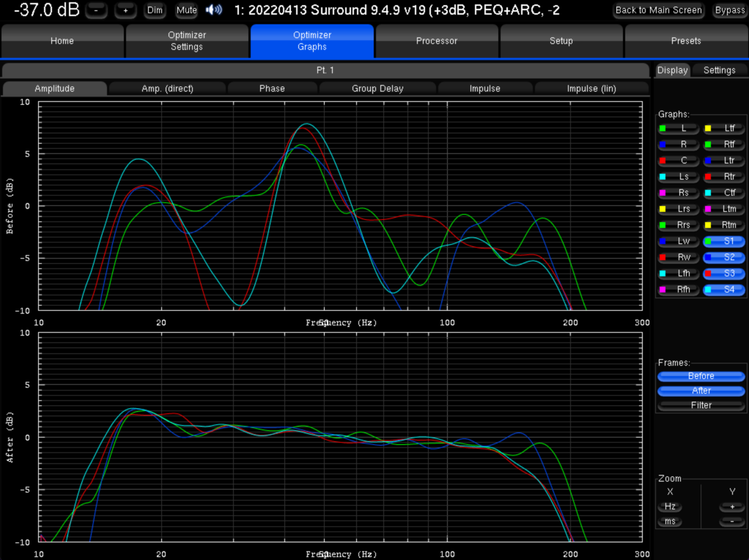Zoom in on the Y axis
Screen dimensions: 749x560
click(x=732, y=507)
